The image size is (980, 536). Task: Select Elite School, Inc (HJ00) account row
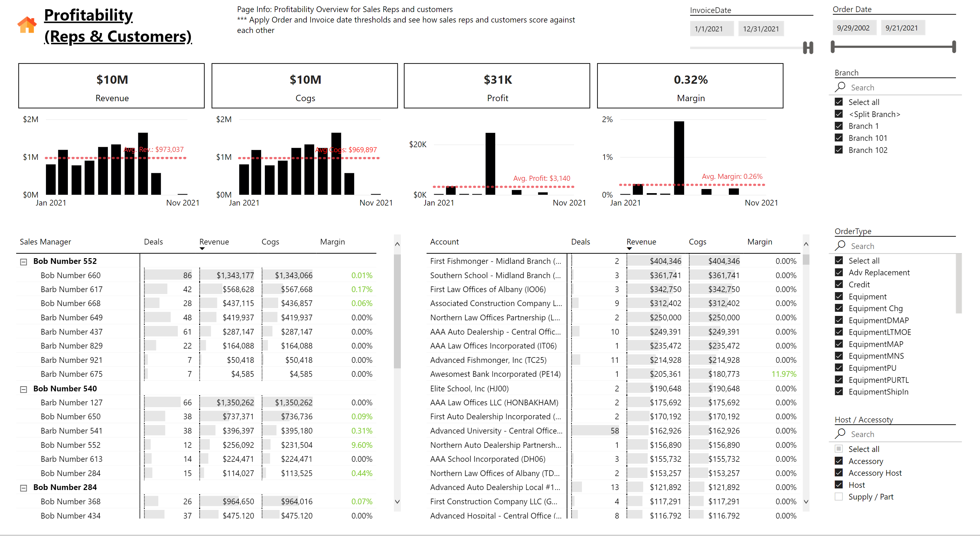613,389
